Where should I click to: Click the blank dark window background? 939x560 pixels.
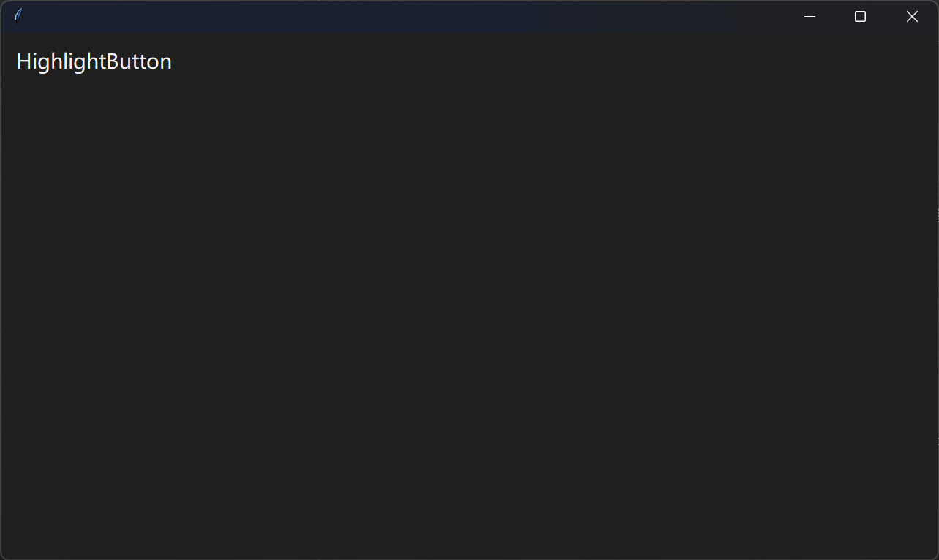point(468,314)
